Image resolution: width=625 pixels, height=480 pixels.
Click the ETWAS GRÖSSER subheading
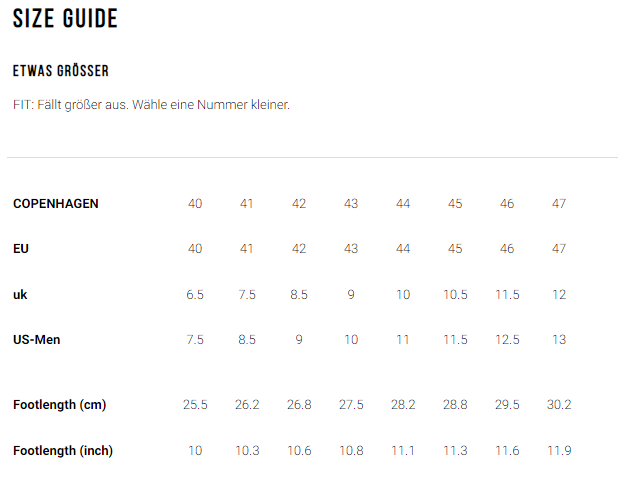(61, 71)
